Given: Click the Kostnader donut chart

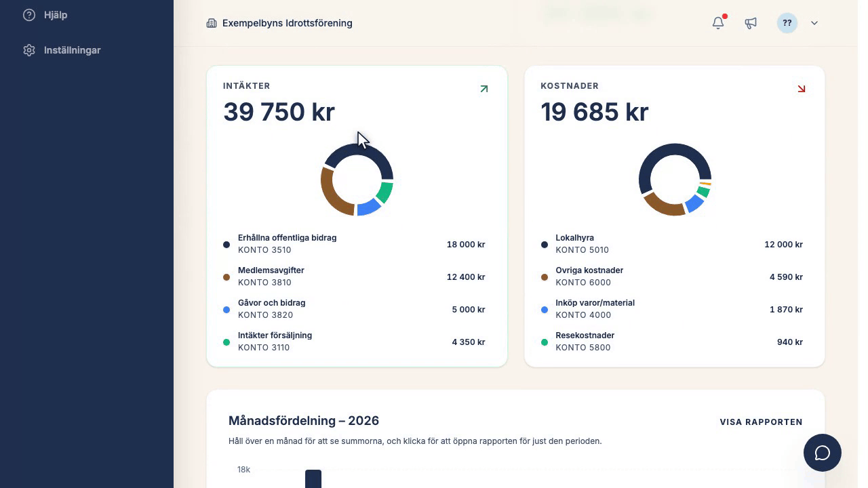Looking at the screenshot, I should tap(675, 180).
